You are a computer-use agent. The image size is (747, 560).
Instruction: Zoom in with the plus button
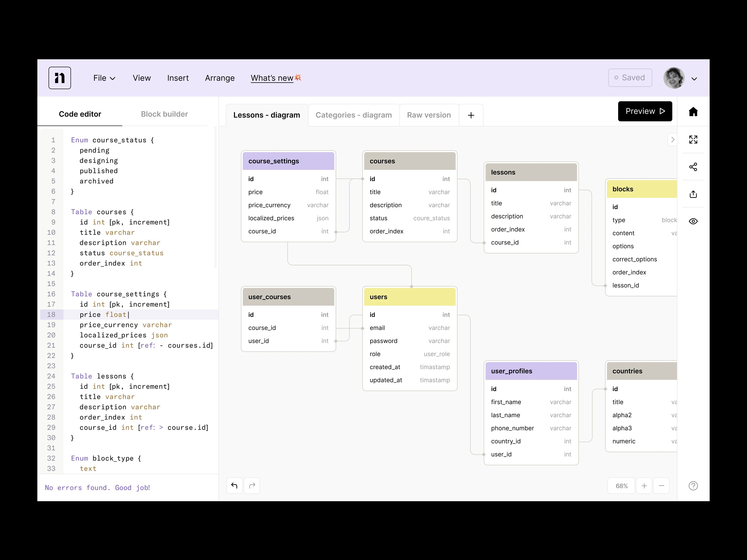[644, 486]
